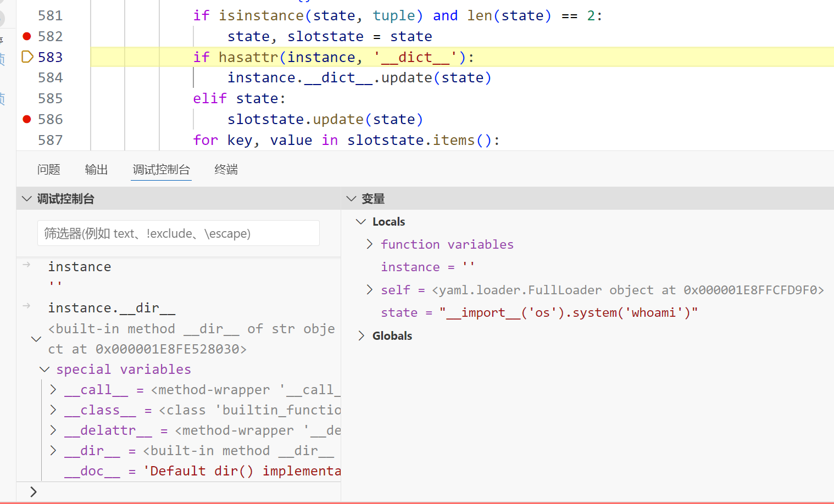Expand the __call__ method-wrapper entry
This screenshot has width=834, height=504.
(x=53, y=390)
